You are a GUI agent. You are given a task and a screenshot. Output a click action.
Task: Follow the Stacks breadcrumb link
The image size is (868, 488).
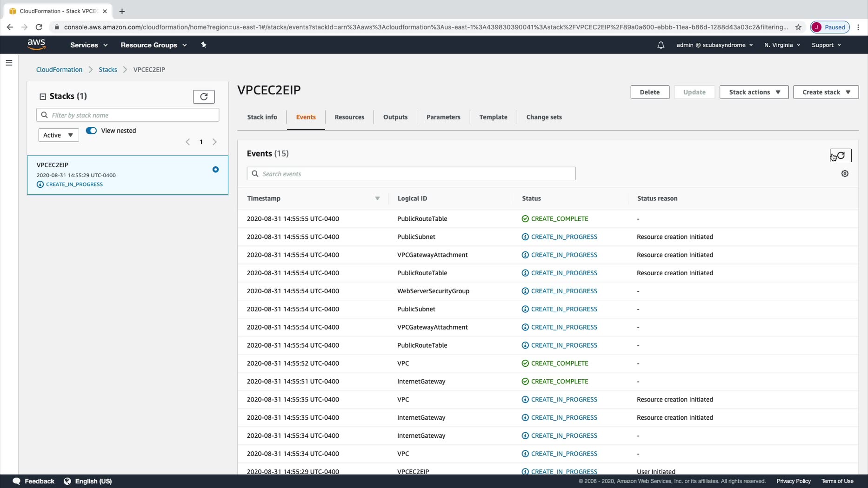108,70
